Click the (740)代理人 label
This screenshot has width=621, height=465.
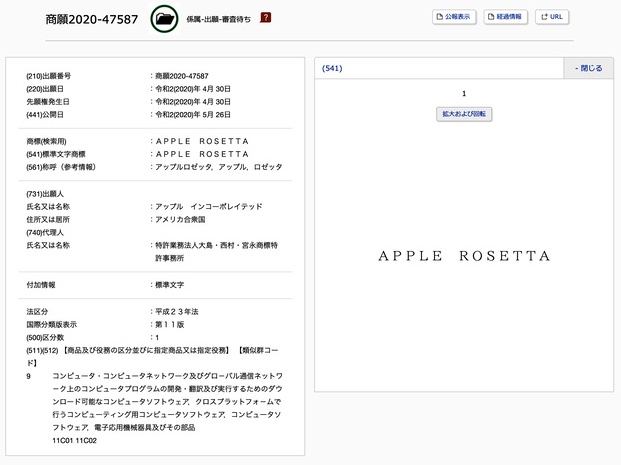(x=45, y=232)
